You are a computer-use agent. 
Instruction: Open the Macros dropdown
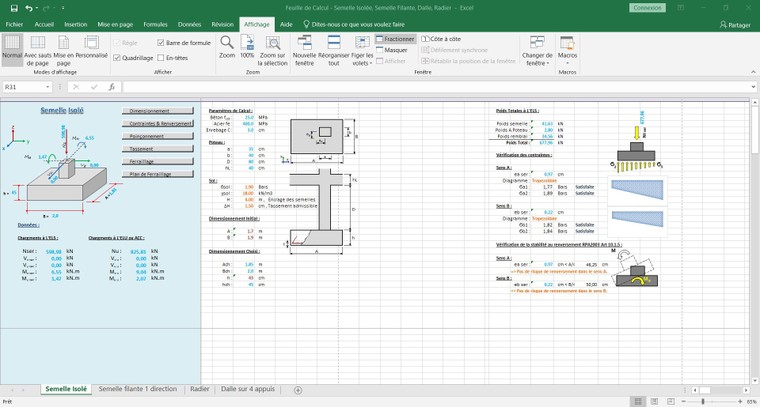click(x=567, y=61)
